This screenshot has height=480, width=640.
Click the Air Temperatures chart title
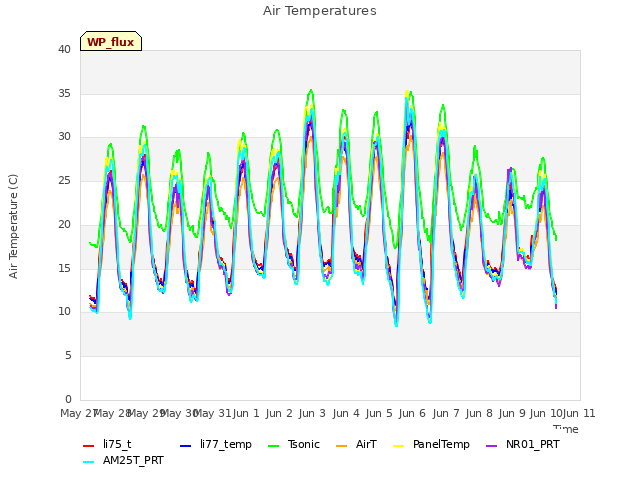[x=320, y=11]
